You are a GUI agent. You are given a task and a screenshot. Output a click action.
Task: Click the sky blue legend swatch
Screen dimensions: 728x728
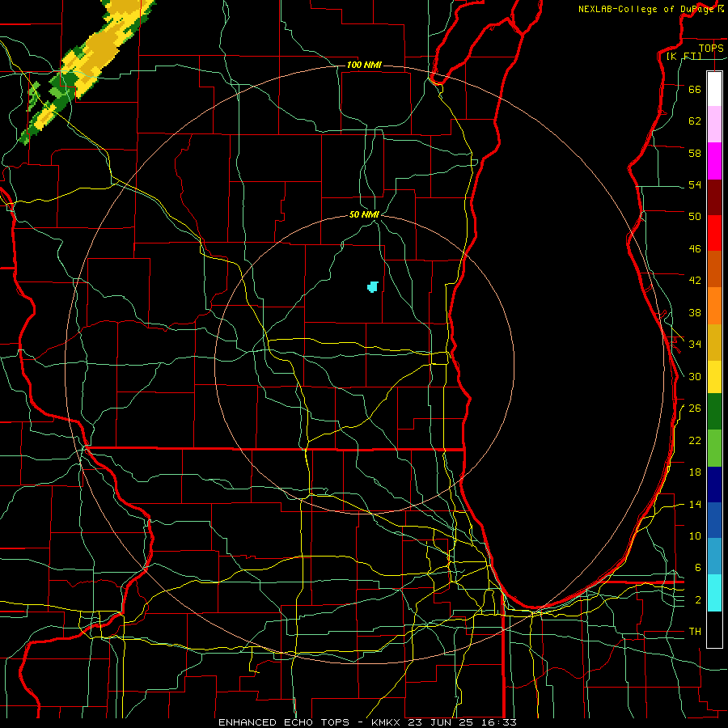pos(714,557)
